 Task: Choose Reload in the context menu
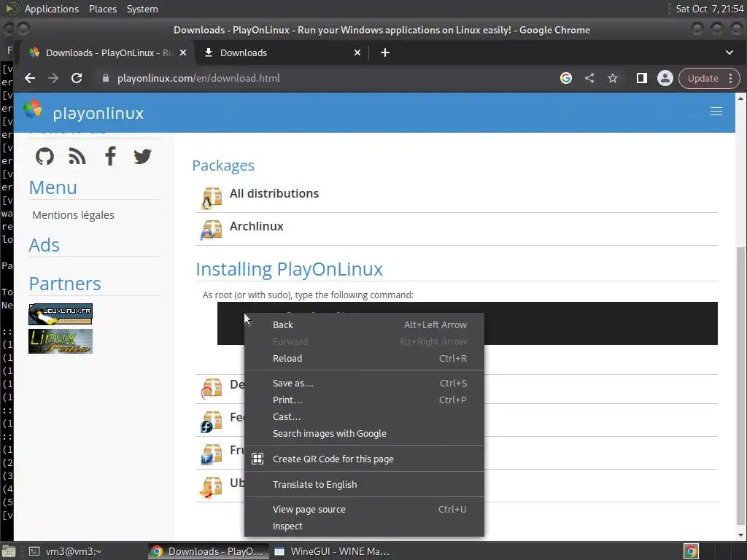pyautogui.click(x=365, y=358)
